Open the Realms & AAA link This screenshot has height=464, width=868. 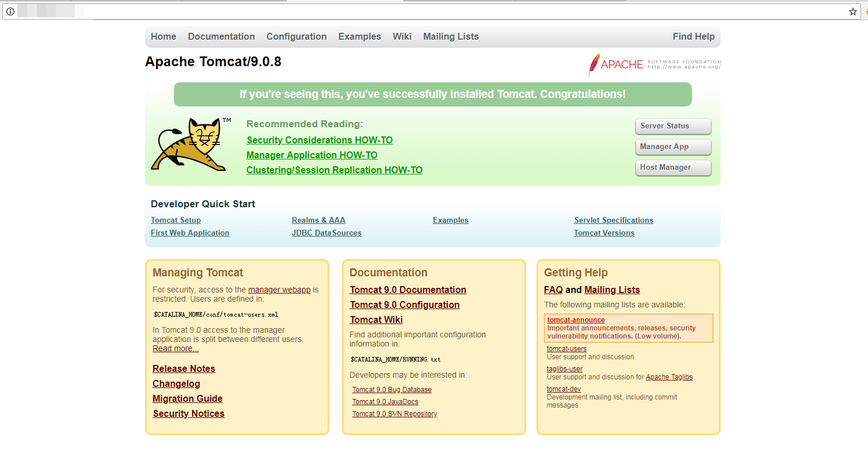(x=318, y=220)
